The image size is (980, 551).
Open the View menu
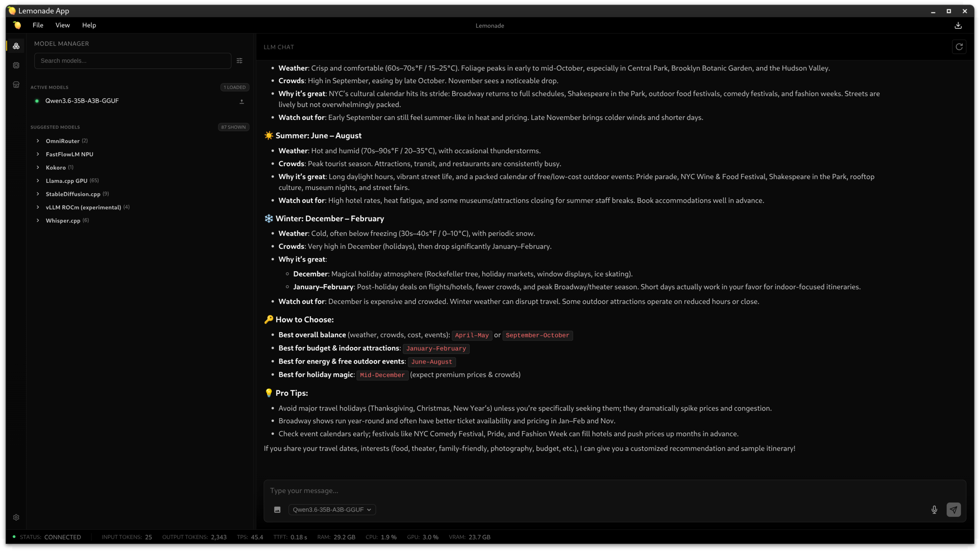point(62,25)
